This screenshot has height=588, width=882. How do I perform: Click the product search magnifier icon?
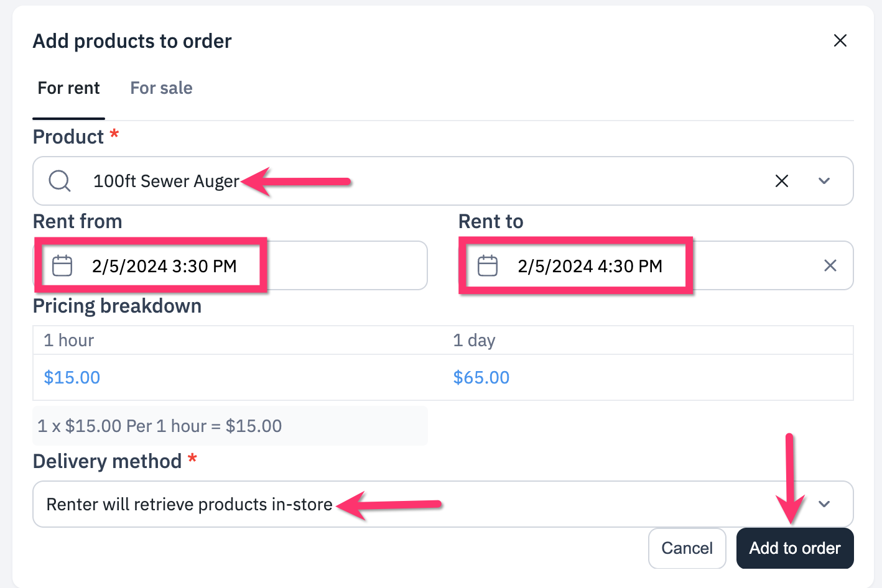[x=60, y=181]
